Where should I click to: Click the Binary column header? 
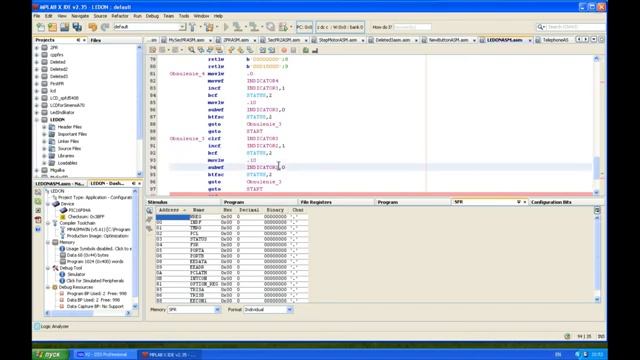tap(275, 210)
